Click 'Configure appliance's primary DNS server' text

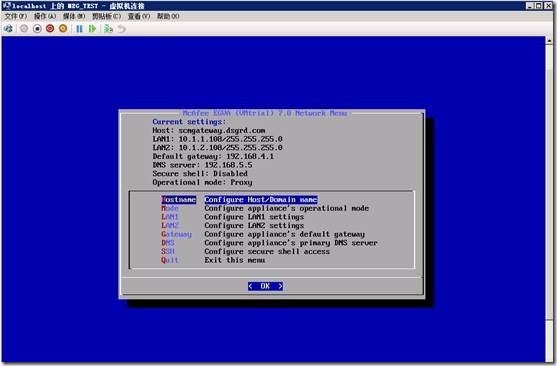[291, 243]
